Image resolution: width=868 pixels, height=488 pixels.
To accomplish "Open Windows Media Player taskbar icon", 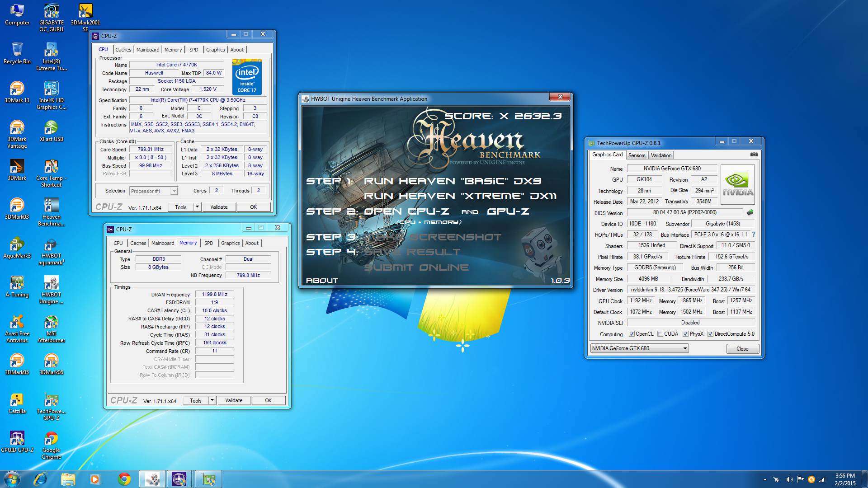I will click(x=95, y=479).
